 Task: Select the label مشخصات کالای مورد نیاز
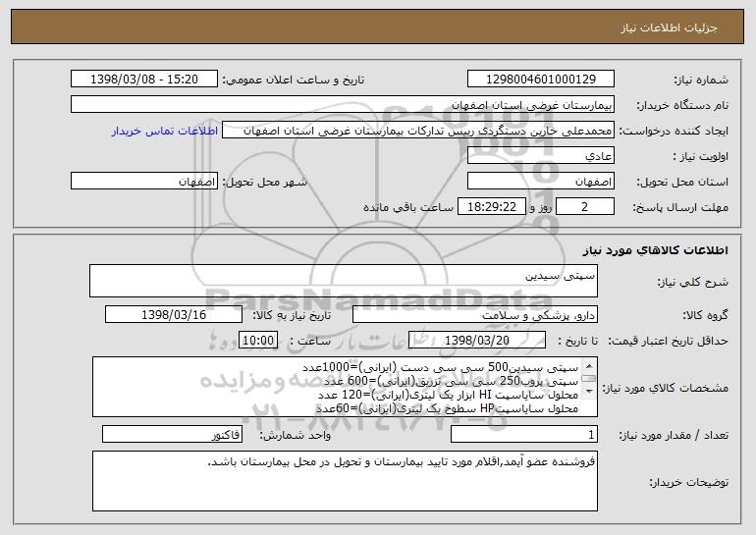point(666,388)
